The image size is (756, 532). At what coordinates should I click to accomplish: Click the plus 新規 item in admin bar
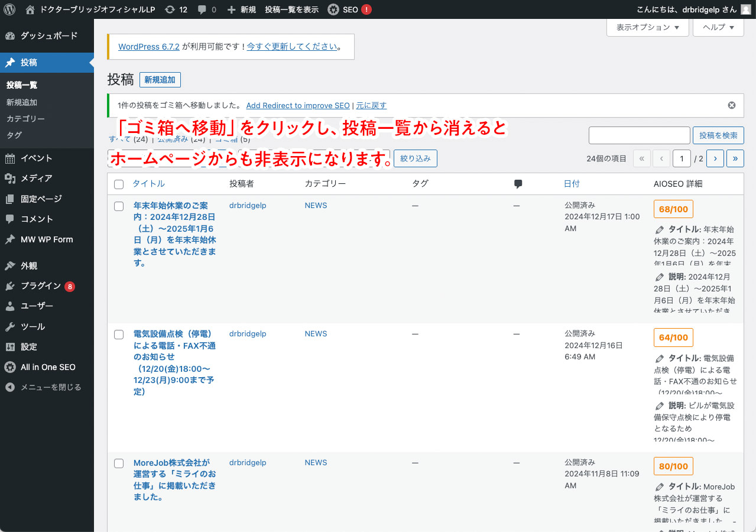(x=241, y=9)
